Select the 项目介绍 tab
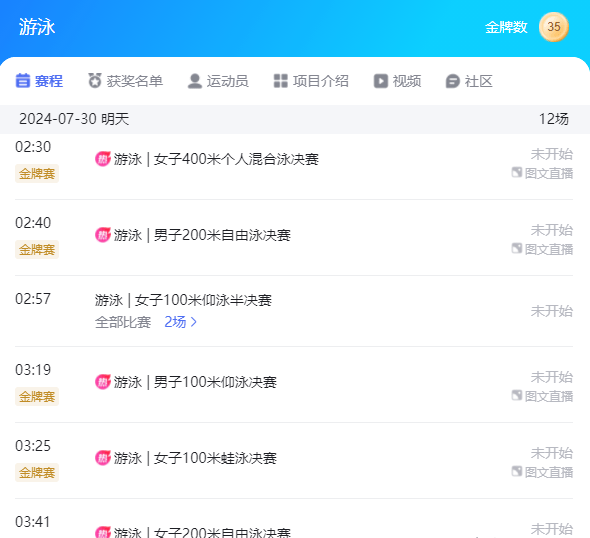 (311, 81)
